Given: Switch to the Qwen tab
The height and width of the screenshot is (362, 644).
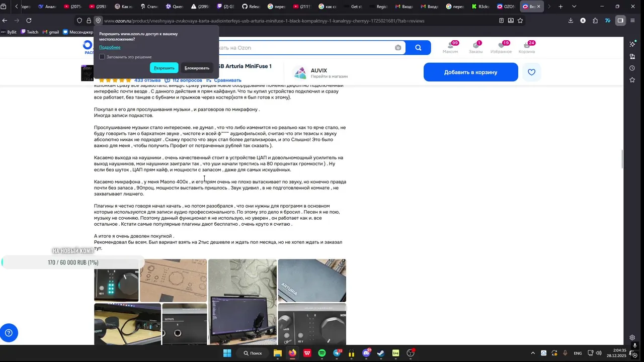Looking at the screenshot, I should tap(175, 7).
